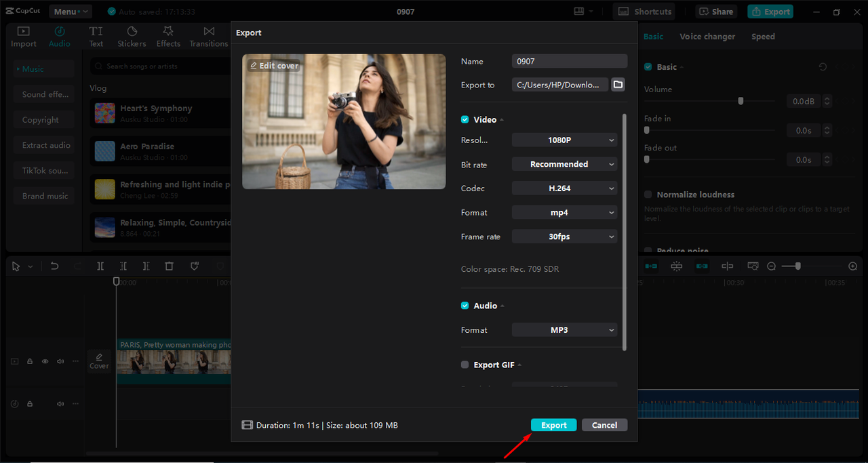Screen dimensions: 868x463
Task: Select the pointer selection tool
Action: (x=16, y=266)
